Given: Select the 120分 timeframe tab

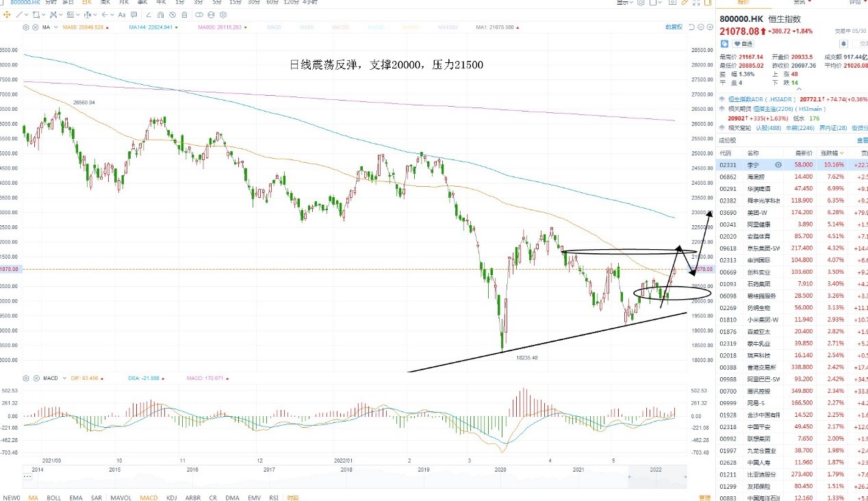Looking at the screenshot, I should 293,3.
